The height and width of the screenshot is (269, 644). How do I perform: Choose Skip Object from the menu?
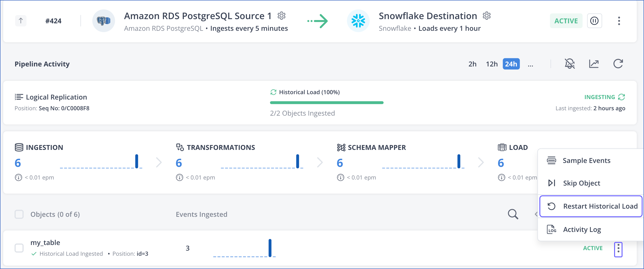591,183
